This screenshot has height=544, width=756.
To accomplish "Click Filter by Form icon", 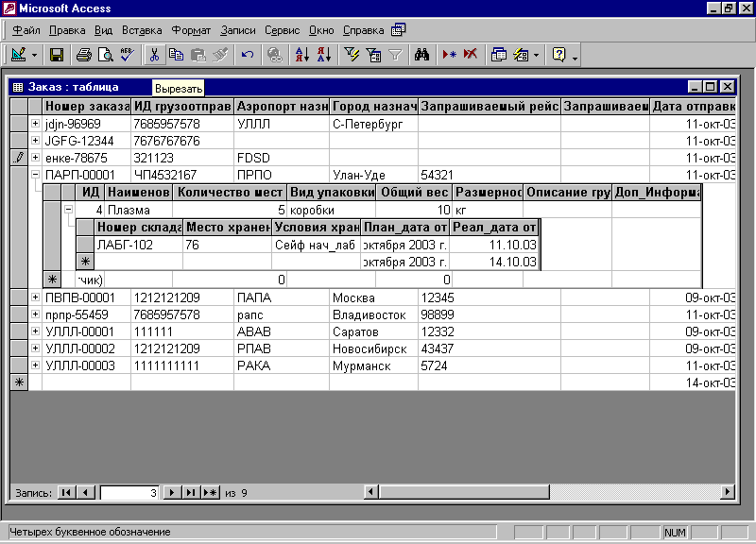I will pos(373,55).
